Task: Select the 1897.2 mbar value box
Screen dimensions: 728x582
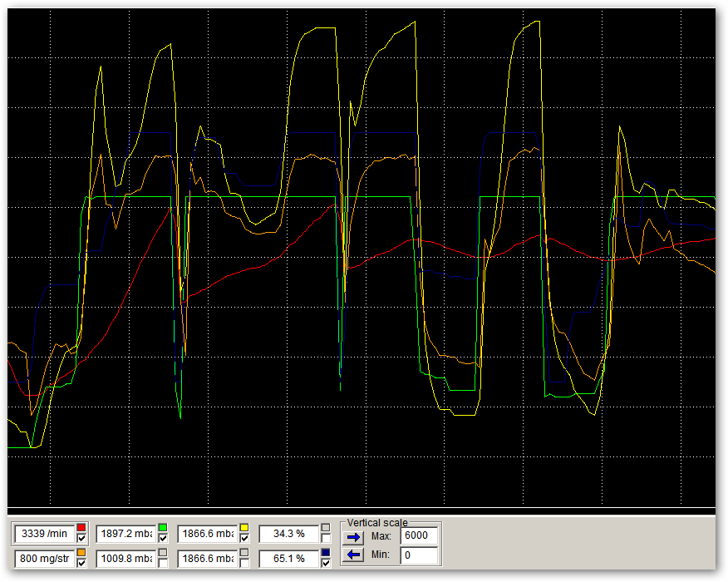Action: [x=125, y=534]
